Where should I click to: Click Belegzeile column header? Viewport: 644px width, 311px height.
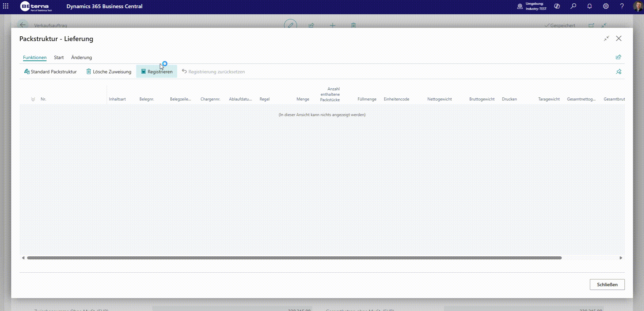(x=181, y=99)
